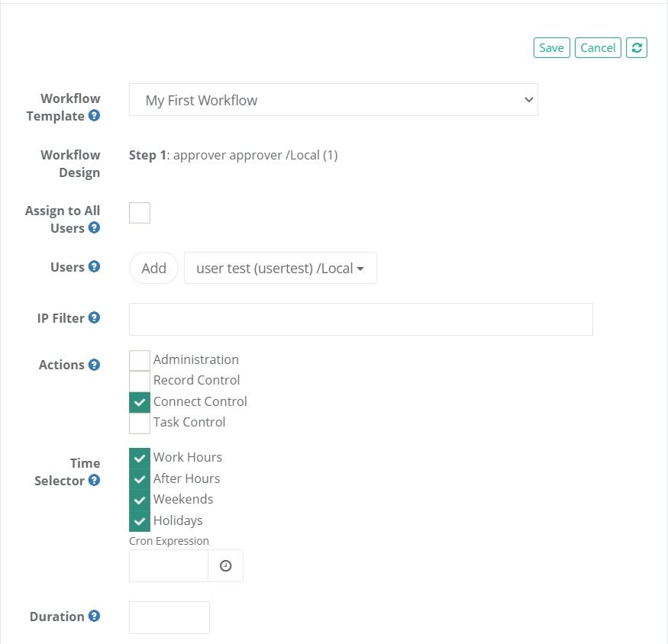Disable the Work Hours time selector
Viewport: 668px width, 644px height.
[x=140, y=457]
